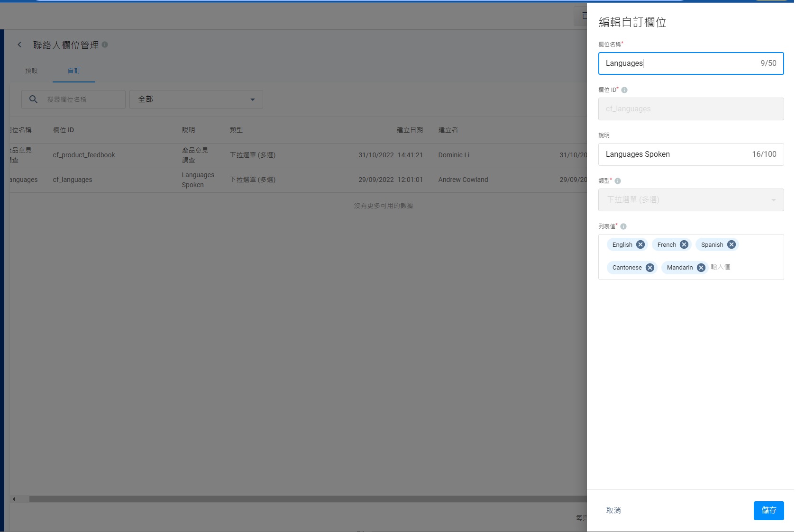Remove the Cantonese value chip

tap(650, 267)
